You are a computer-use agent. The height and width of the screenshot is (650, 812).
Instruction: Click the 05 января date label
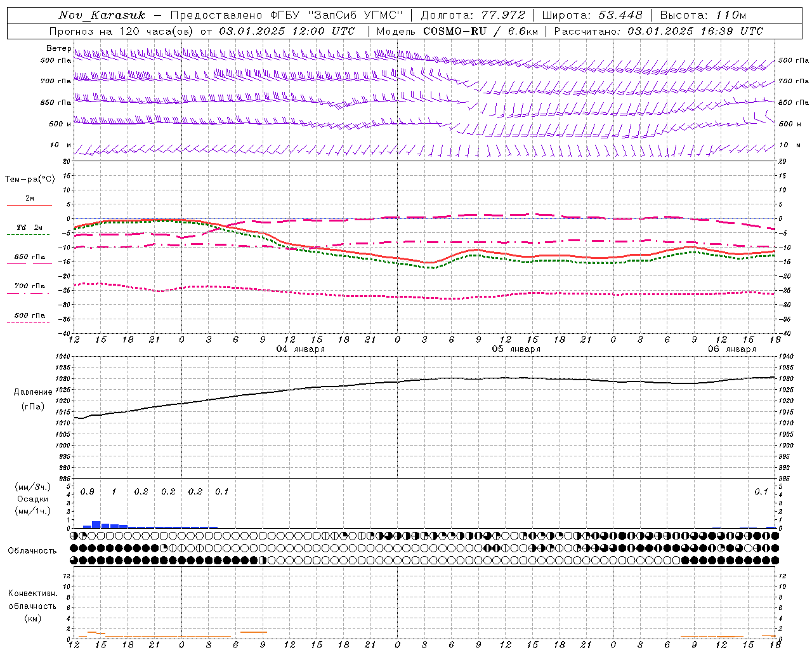click(x=516, y=349)
